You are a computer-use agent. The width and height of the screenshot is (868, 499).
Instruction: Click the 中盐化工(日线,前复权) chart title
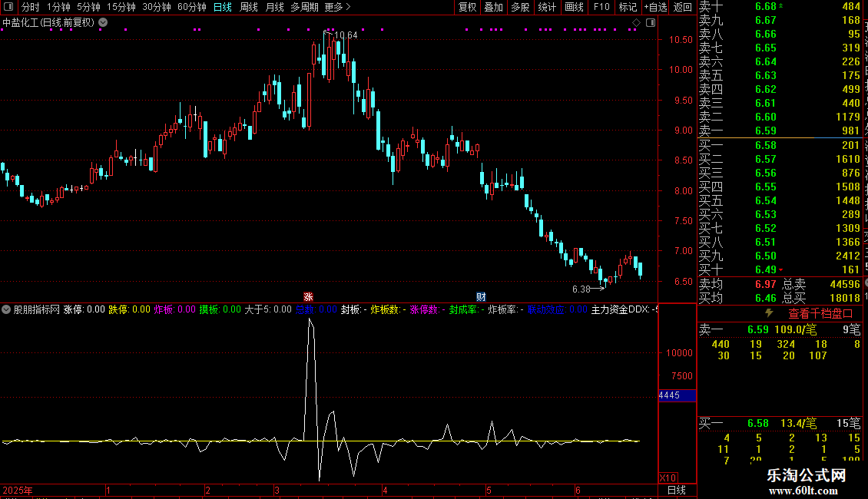pos(48,23)
